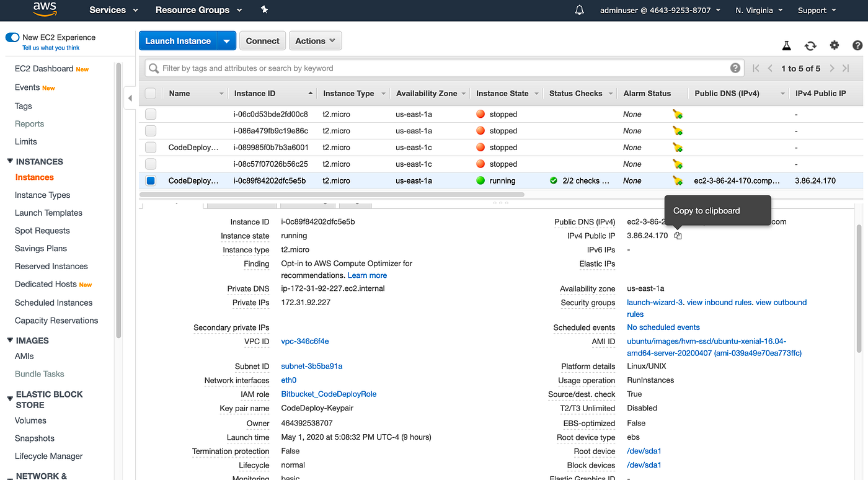Expand the Actions dropdown
The image size is (868, 480).
[x=316, y=41]
